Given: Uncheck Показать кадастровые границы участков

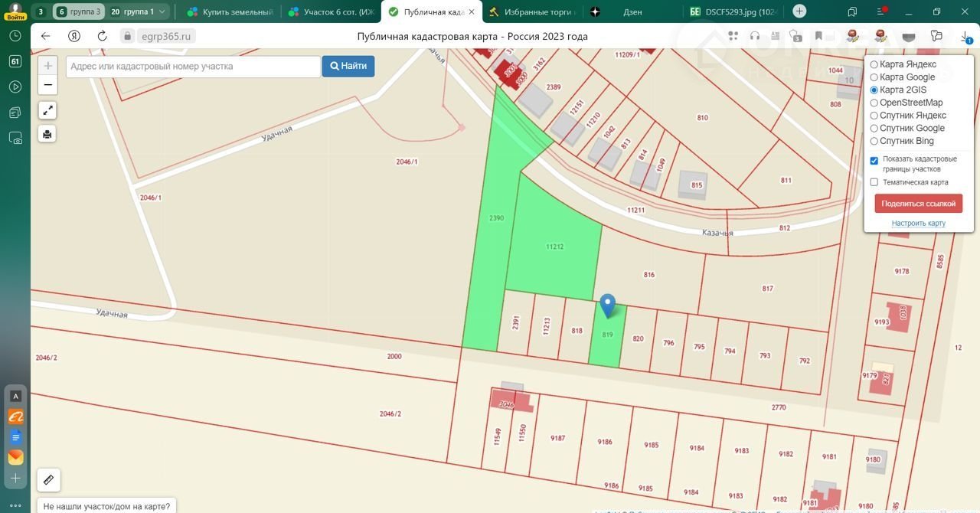Looking at the screenshot, I should click(x=874, y=161).
